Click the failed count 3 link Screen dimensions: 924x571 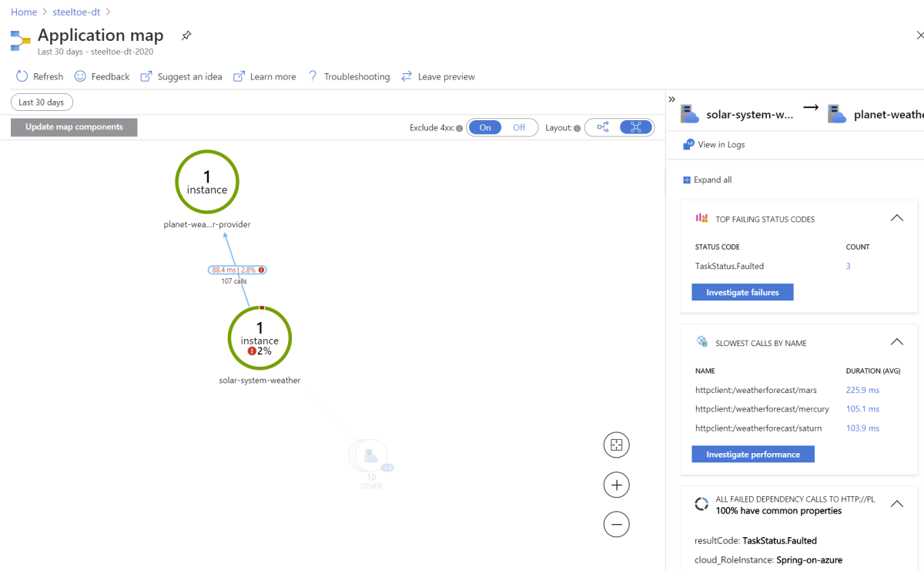coord(849,266)
